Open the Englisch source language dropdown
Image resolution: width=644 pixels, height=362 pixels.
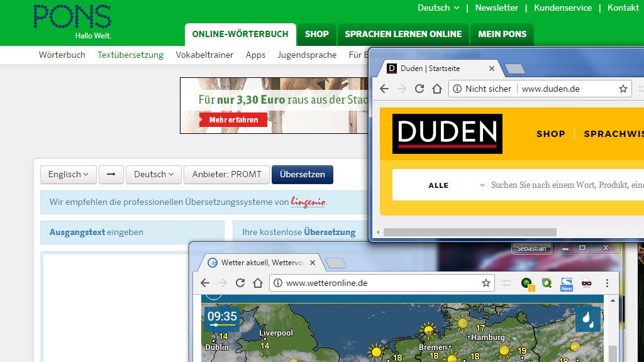[68, 175]
